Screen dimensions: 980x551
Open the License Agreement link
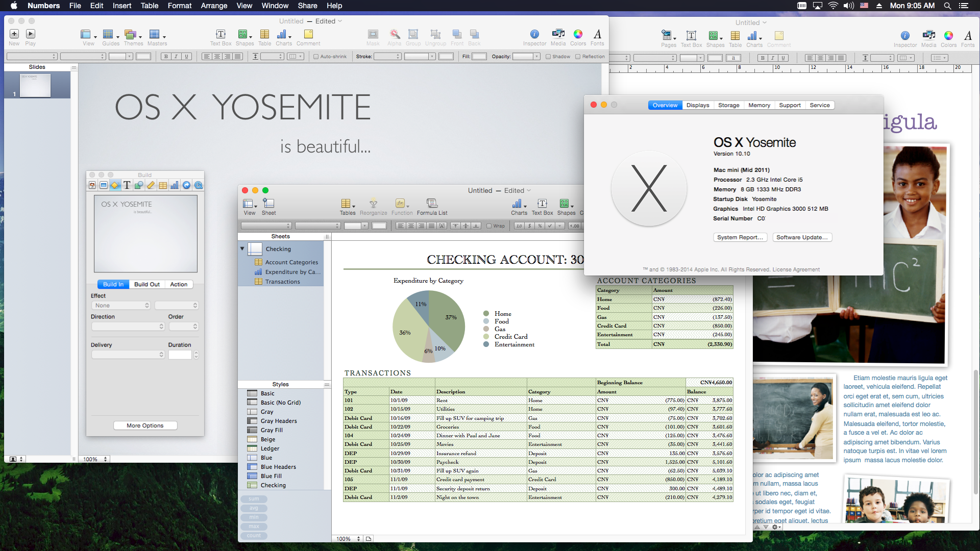(796, 269)
